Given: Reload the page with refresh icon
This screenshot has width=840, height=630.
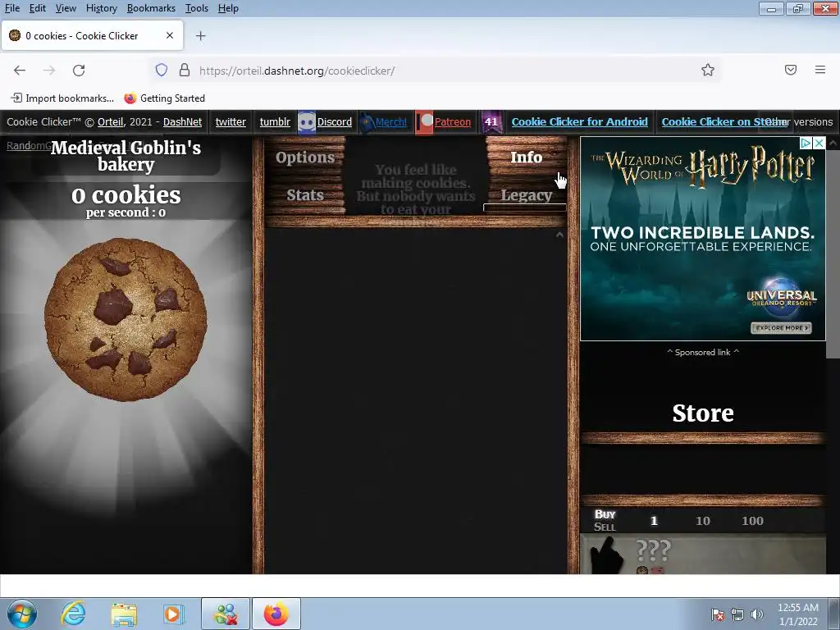Looking at the screenshot, I should pyautogui.click(x=79, y=71).
